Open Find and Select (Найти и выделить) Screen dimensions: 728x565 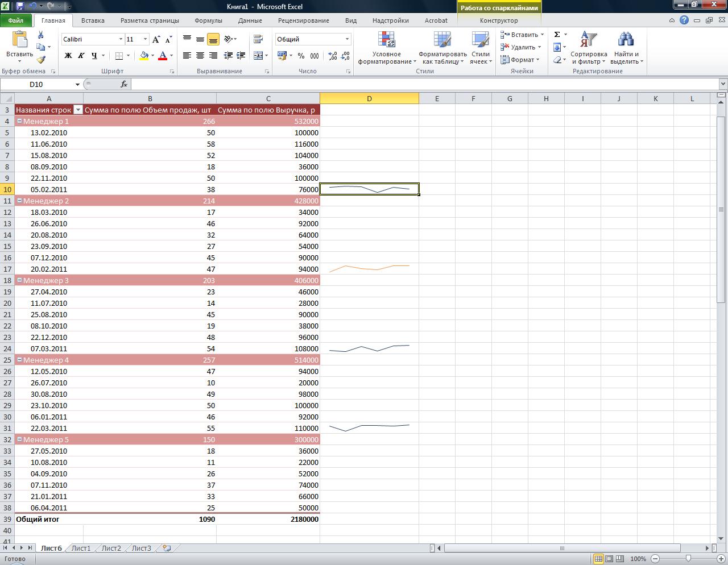click(626, 48)
